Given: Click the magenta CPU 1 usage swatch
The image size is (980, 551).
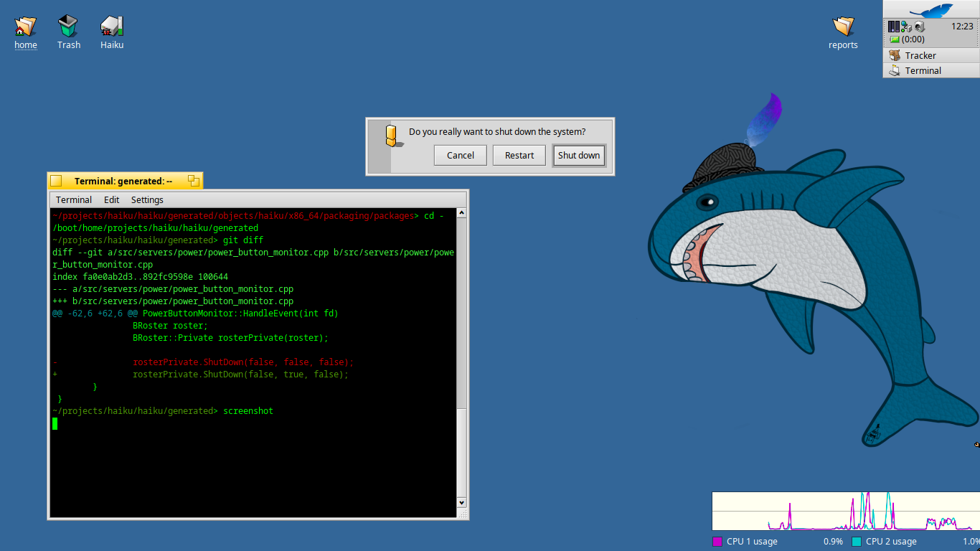Looking at the screenshot, I should (x=717, y=542).
